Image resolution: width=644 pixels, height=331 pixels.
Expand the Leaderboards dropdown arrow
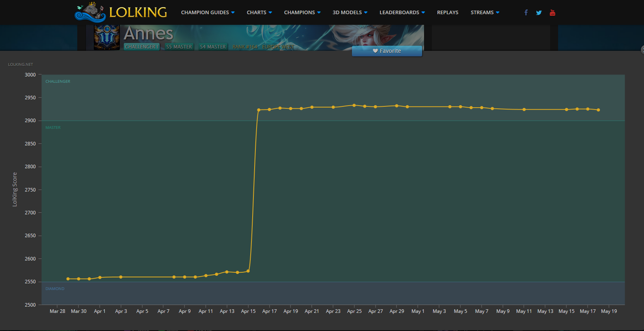click(423, 13)
